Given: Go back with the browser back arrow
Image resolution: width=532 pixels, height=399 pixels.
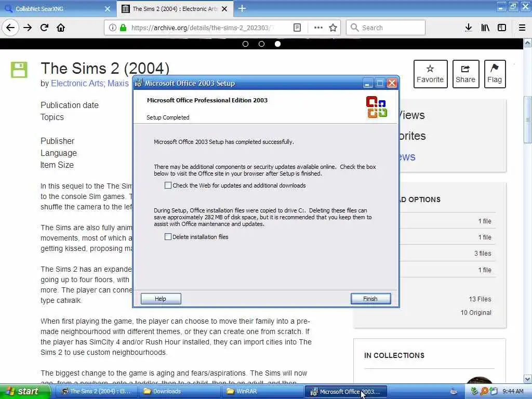Looking at the screenshot, I should point(10,28).
